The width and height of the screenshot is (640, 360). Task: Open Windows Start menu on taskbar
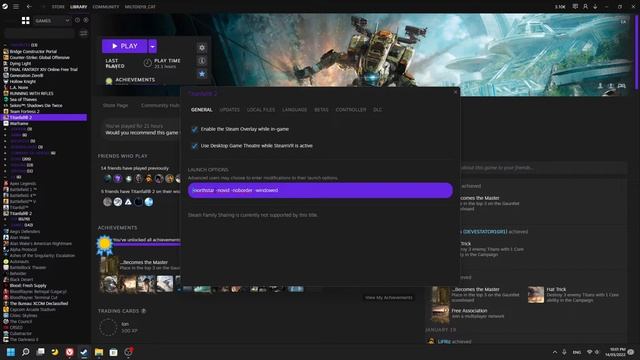coord(11,352)
